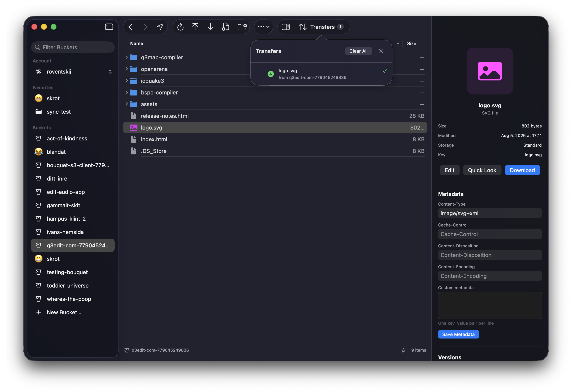Click the green download status icon for logo.svg
Image resolution: width=572 pixels, height=392 pixels.
click(x=271, y=74)
